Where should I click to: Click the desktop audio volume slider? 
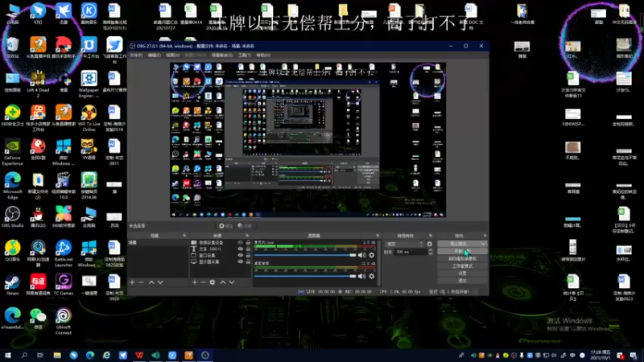(305, 276)
